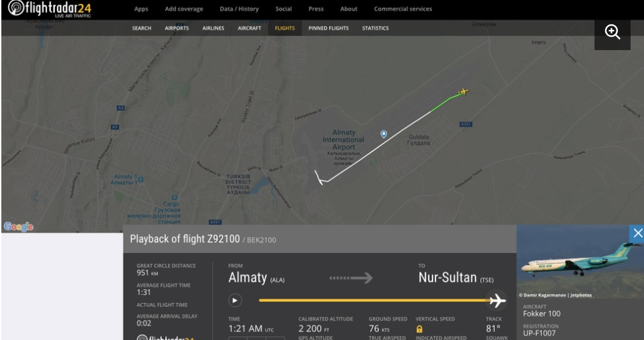Click the Flightradar24 logo
Viewport: 644px width, 340px height.
(49, 9)
